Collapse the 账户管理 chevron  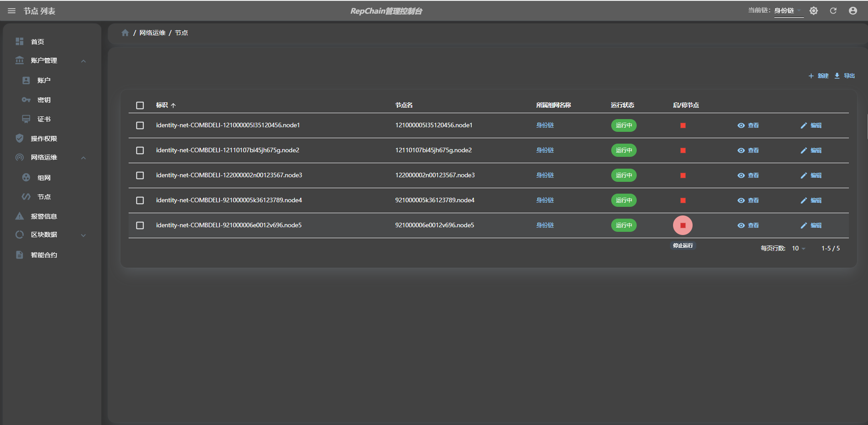click(x=84, y=61)
